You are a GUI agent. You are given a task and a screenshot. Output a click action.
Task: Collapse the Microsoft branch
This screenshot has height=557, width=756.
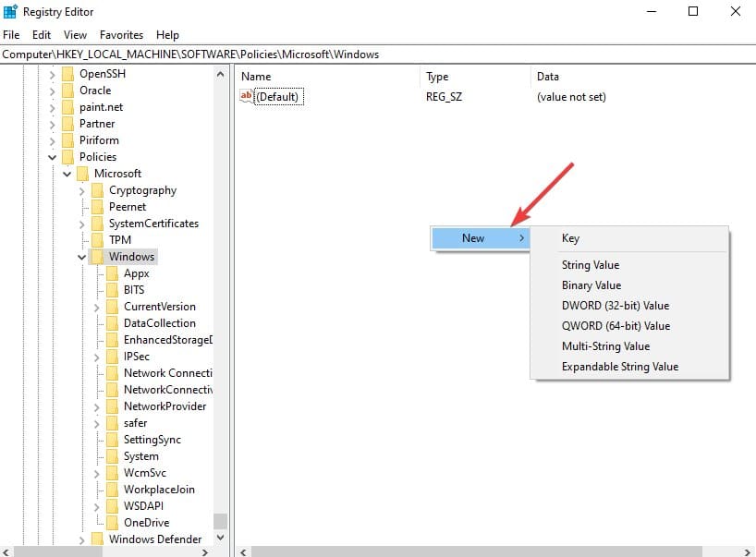(67, 174)
